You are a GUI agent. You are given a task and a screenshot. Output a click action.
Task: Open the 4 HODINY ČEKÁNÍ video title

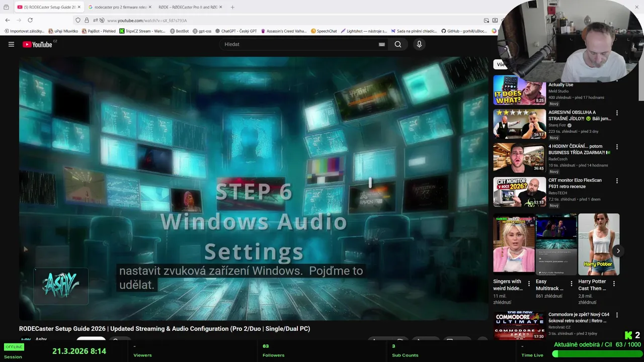click(x=580, y=149)
